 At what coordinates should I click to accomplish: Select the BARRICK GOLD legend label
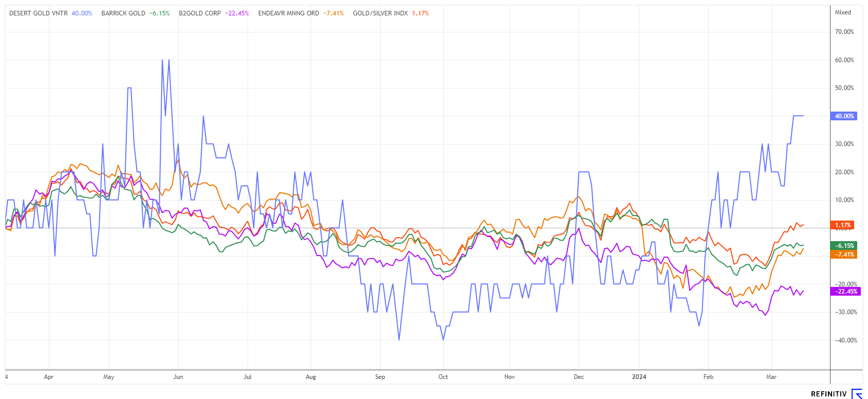click(123, 13)
